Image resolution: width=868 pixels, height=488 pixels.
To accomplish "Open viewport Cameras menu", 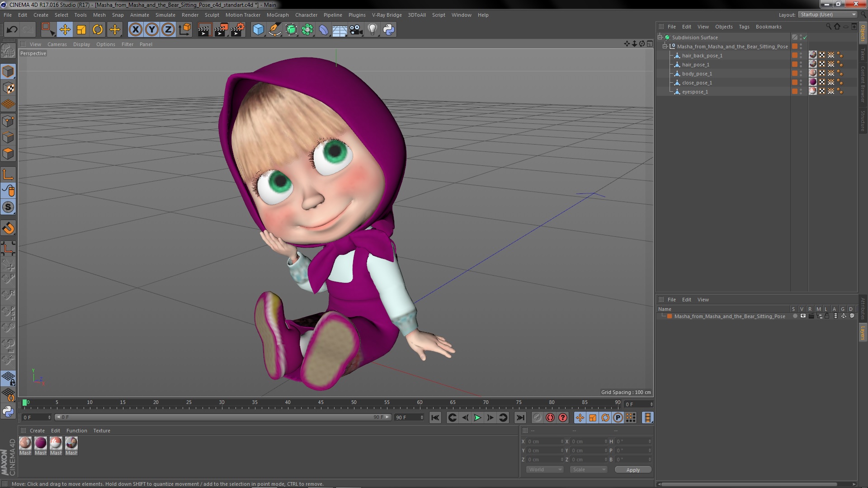I will tap(57, 44).
